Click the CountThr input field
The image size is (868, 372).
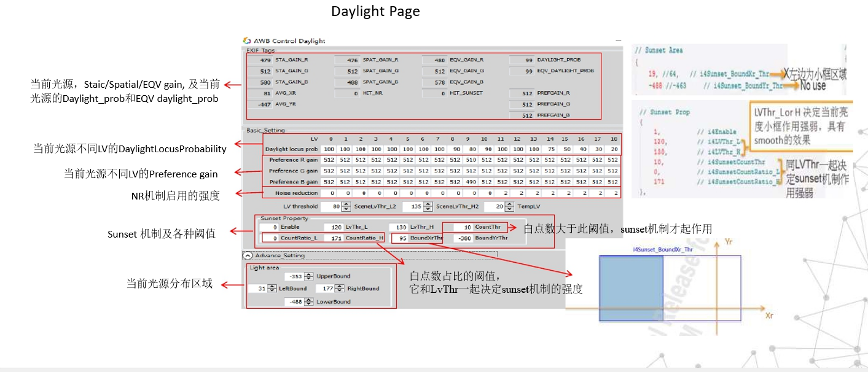[x=463, y=227]
